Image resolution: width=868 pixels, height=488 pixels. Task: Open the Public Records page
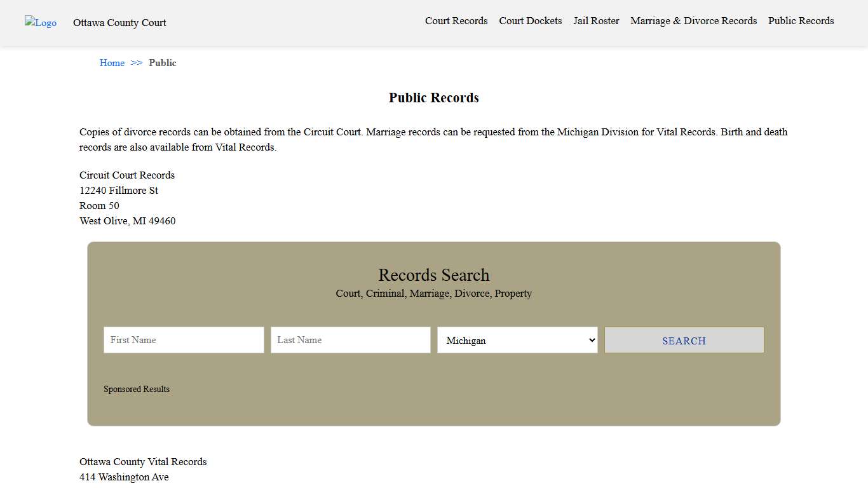point(801,20)
